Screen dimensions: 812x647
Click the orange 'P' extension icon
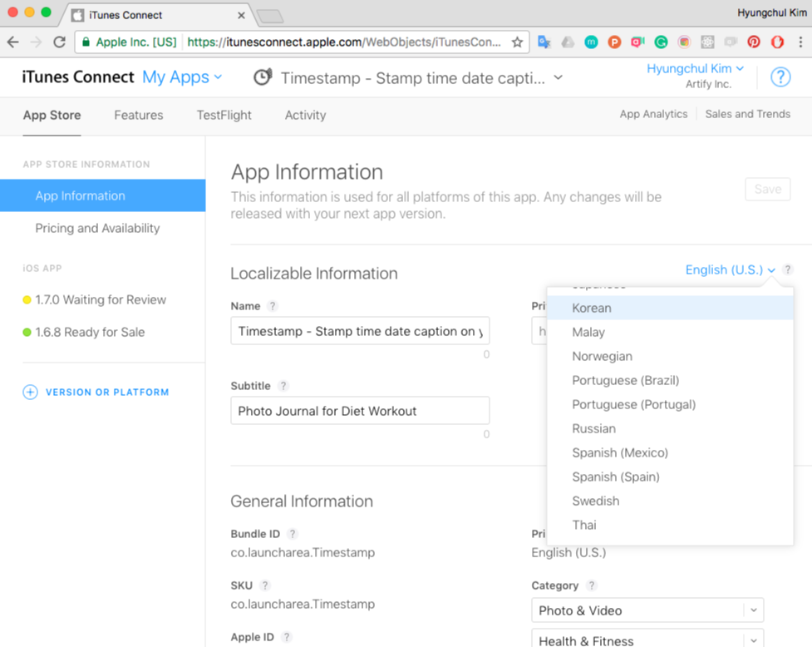coord(614,42)
